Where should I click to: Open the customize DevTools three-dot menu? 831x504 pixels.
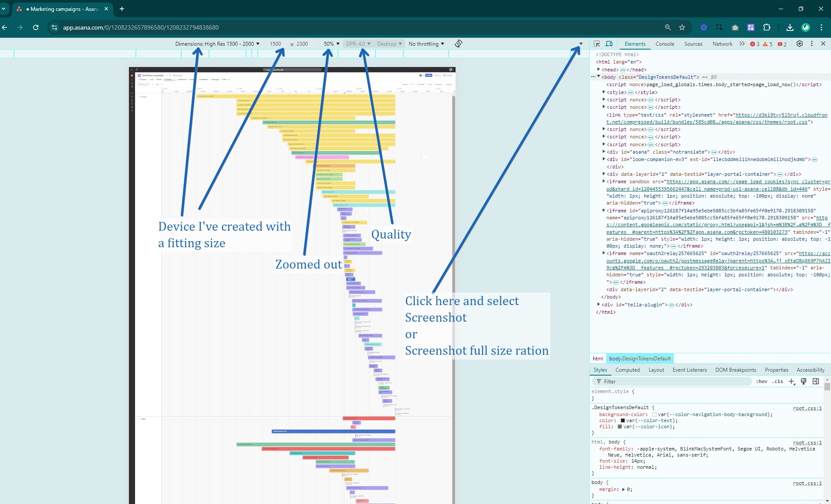811,44
